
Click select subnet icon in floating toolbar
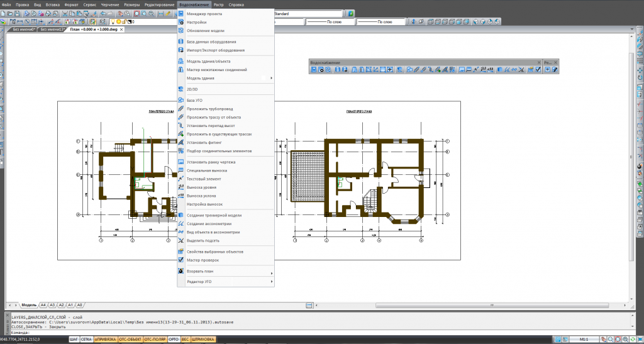[x=521, y=69]
